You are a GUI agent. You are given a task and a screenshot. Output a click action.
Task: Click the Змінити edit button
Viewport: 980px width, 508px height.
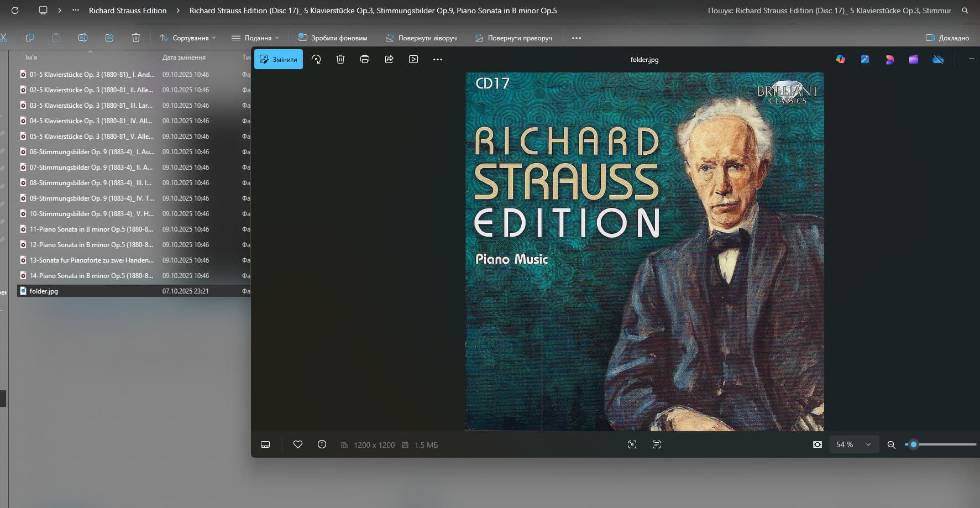point(279,59)
